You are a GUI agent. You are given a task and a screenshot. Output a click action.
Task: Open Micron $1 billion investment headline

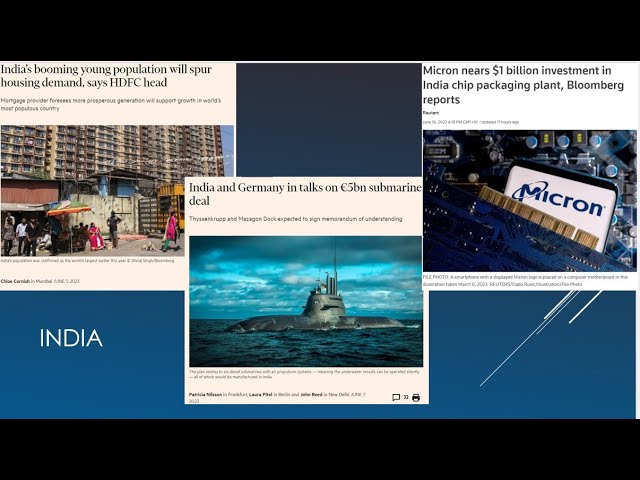coord(523,85)
